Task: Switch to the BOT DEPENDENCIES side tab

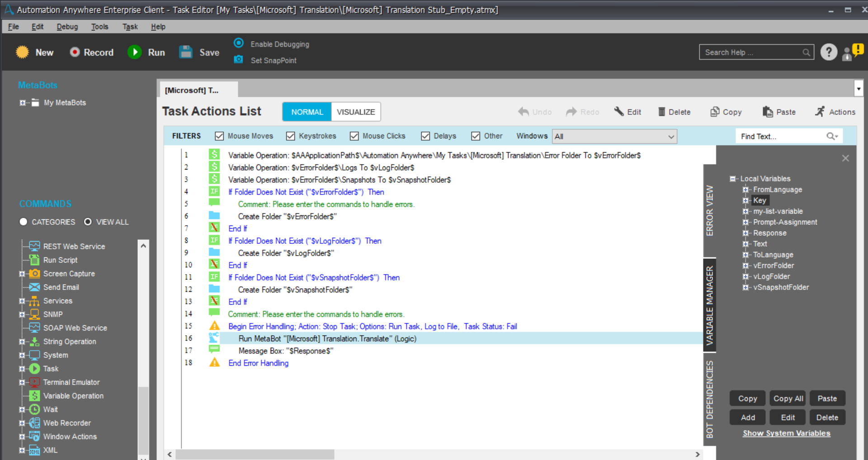Action: [x=710, y=399]
